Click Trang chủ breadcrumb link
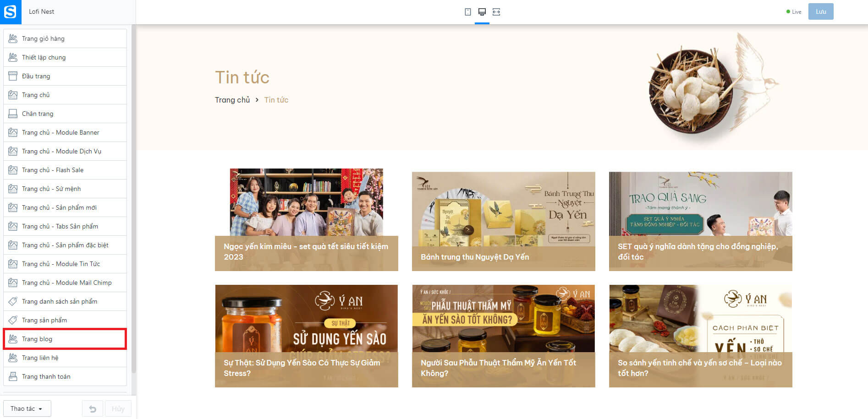The image size is (868, 419). tap(232, 100)
